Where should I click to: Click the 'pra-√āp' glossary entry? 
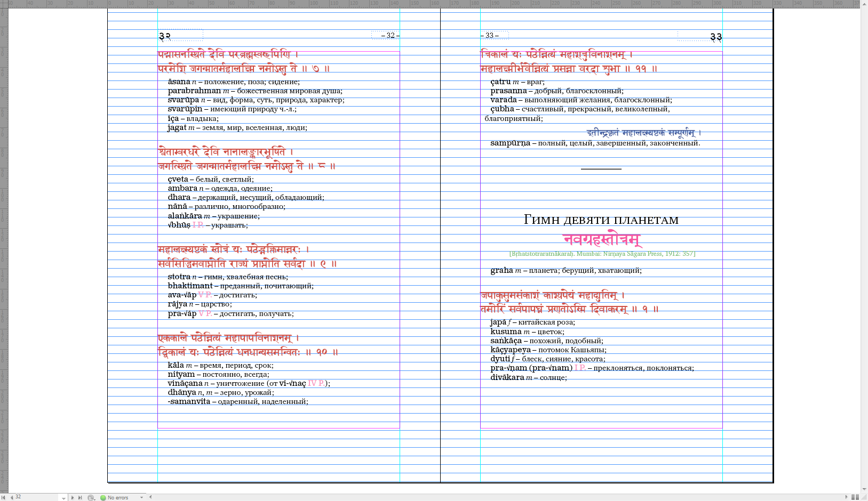(230, 313)
